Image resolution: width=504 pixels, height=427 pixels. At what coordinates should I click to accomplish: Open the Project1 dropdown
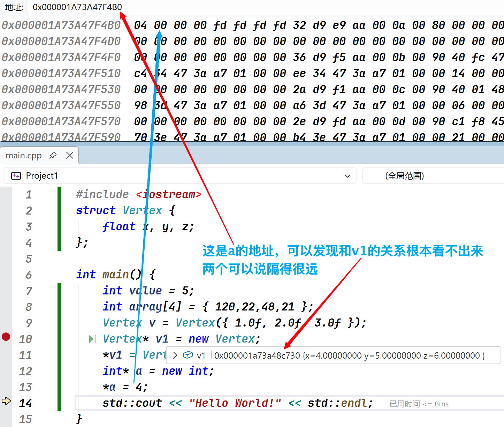coord(348,176)
